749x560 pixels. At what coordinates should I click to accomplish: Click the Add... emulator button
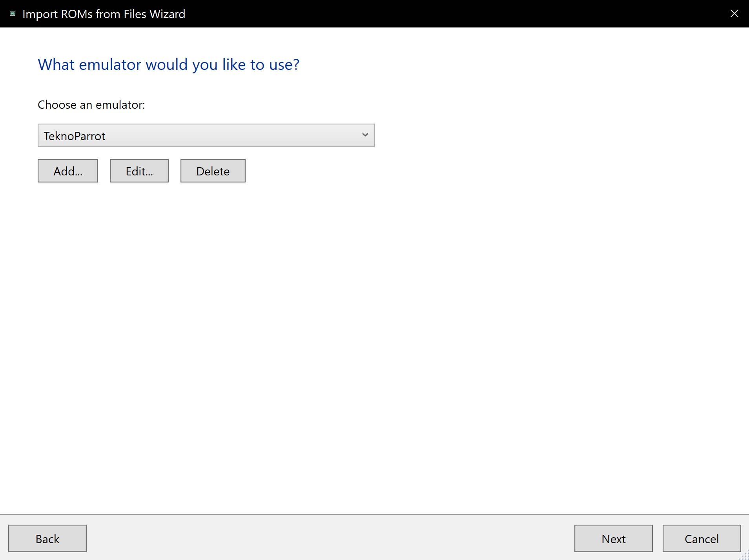pos(68,171)
